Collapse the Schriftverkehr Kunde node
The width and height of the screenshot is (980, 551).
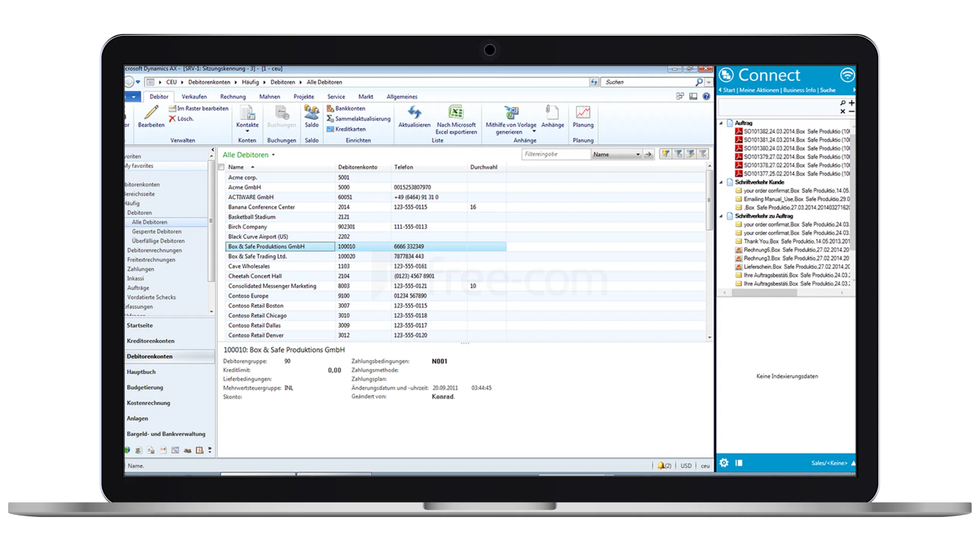[x=721, y=182]
